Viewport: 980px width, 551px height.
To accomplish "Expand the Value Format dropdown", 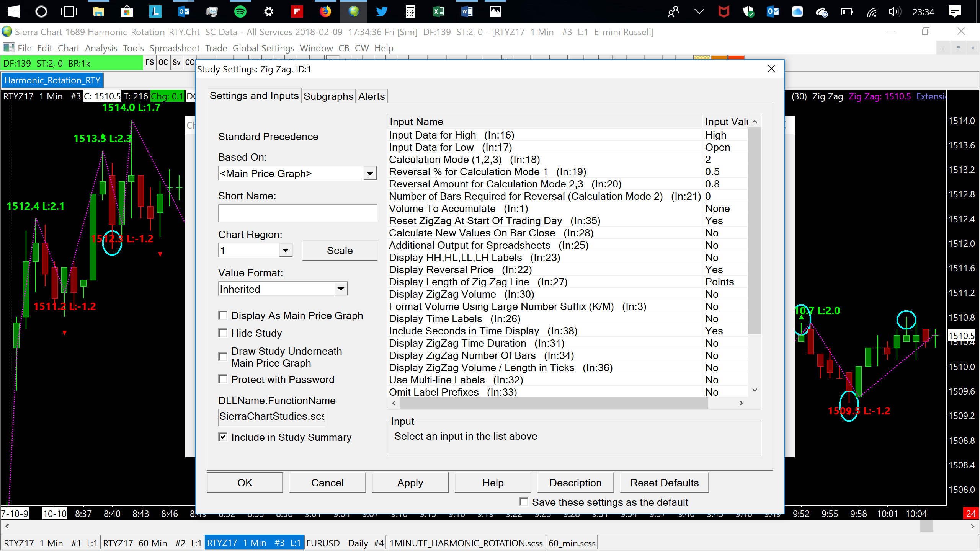I will pyautogui.click(x=340, y=289).
